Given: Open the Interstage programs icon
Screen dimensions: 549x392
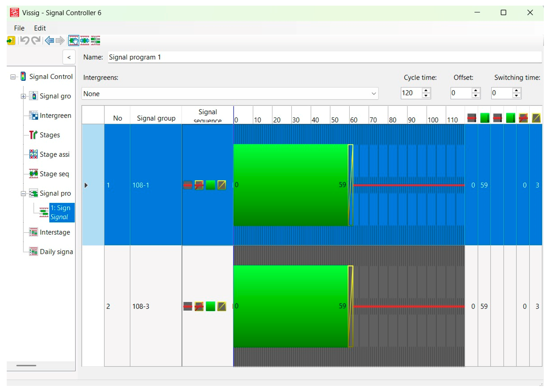Looking at the screenshot, I should [x=33, y=232].
